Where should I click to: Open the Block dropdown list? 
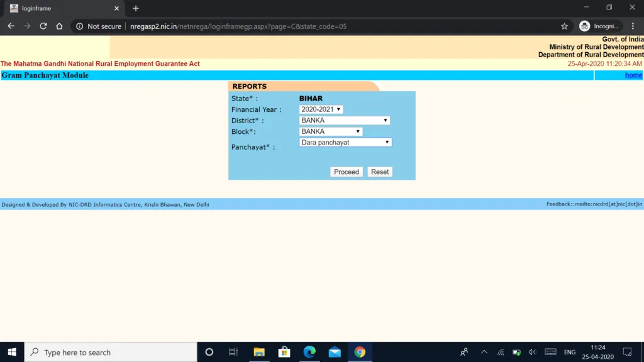click(x=331, y=131)
